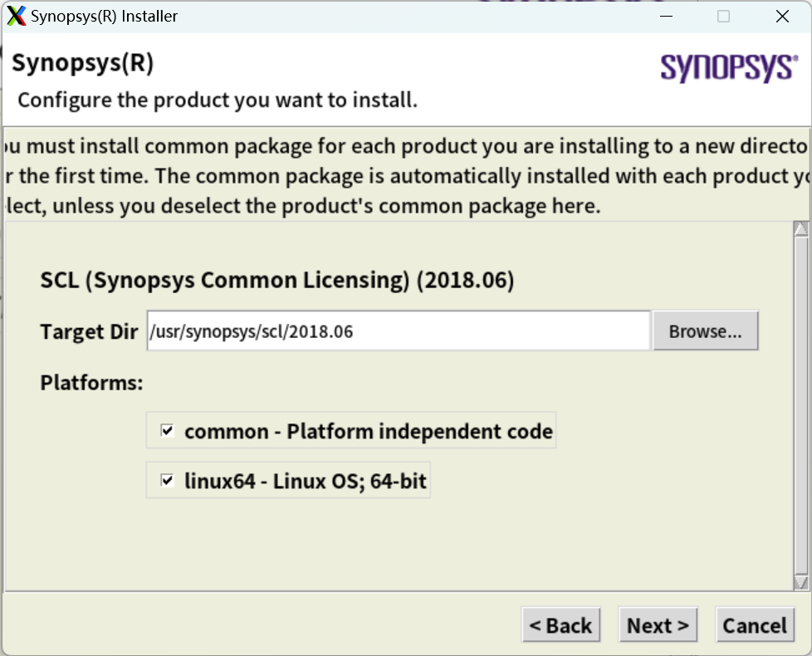The image size is (812, 656).
Task: Maximize the Synopsys Installer window
Action: coord(723,16)
